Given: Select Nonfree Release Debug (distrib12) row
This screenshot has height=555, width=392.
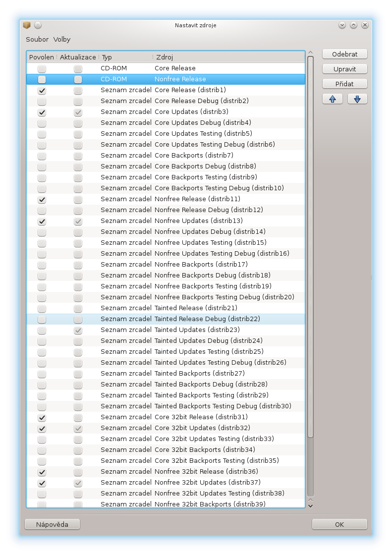Looking at the screenshot, I should [x=166, y=210].
